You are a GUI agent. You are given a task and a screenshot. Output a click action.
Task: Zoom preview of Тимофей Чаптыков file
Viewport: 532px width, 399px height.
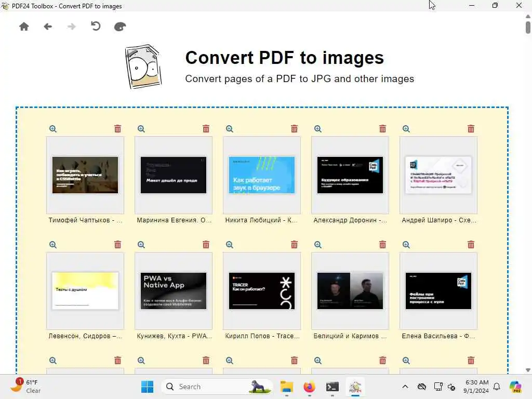coord(53,129)
